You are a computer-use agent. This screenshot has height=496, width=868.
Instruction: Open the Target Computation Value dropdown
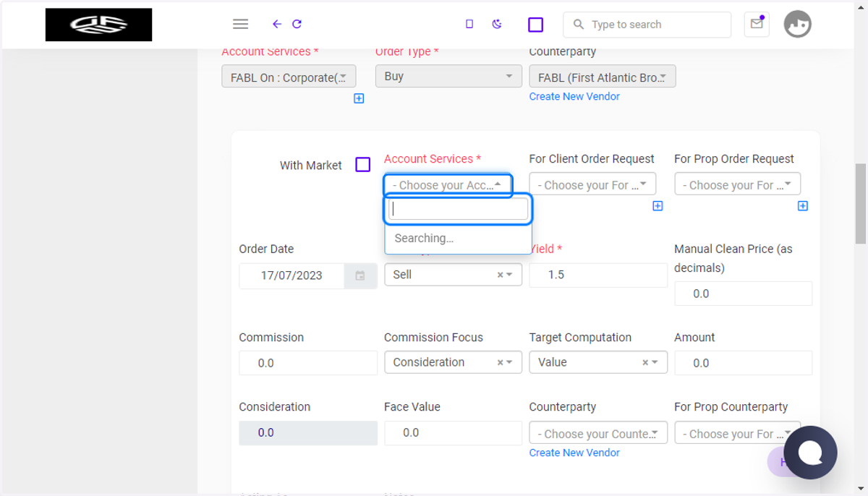598,362
